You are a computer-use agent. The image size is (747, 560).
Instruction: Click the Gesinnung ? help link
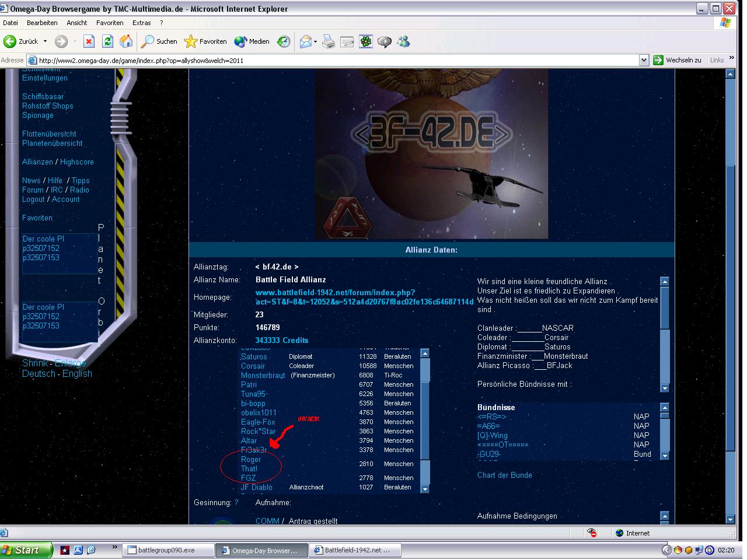(x=236, y=503)
